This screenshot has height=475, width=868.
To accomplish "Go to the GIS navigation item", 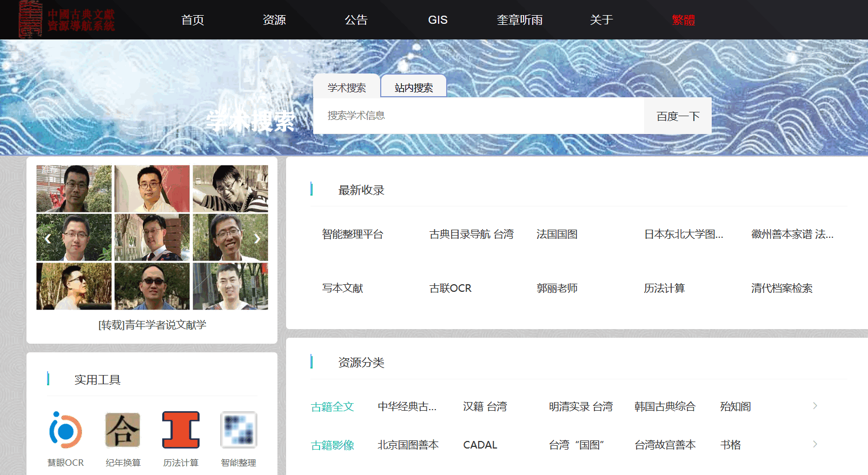I will [x=438, y=20].
